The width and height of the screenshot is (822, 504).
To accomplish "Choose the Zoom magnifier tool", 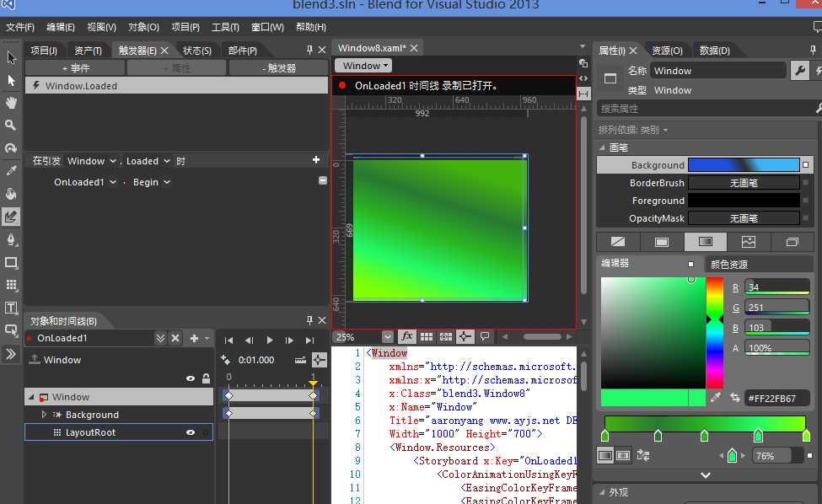I will (11, 126).
